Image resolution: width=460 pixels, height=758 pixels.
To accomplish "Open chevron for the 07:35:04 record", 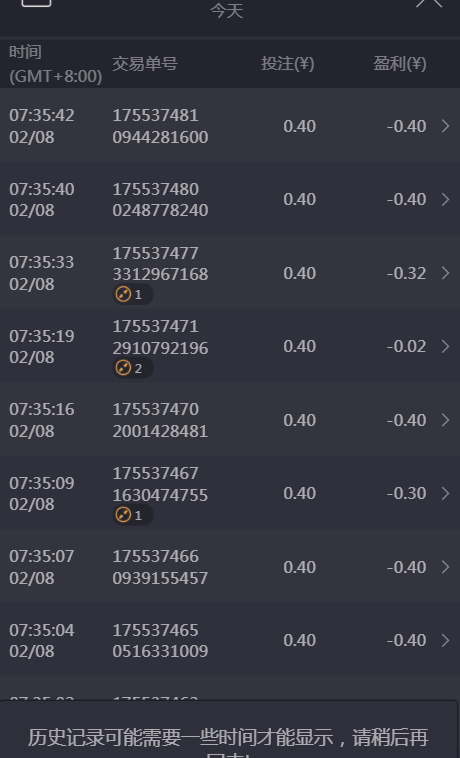I will [446, 641].
